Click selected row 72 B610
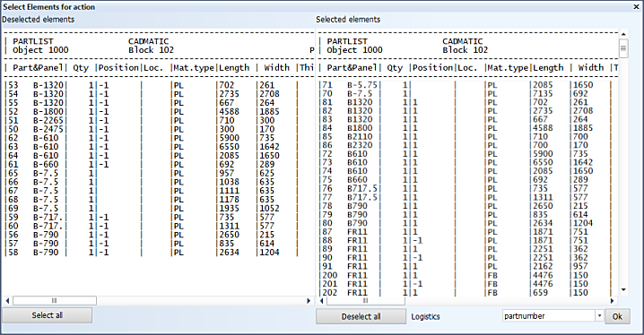The width and height of the screenshot is (644, 335). (x=468, y=154)
